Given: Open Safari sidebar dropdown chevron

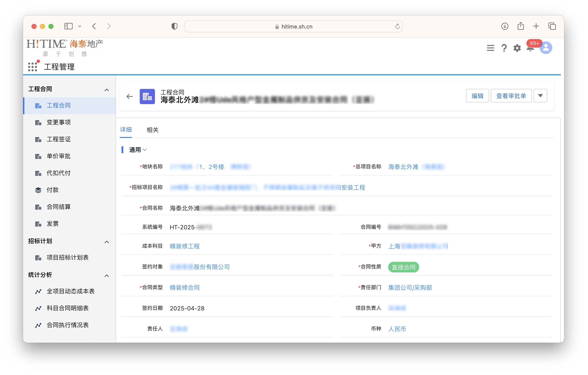Looking at the screenshot, I should pyautogui.click(x=80, y=26).
